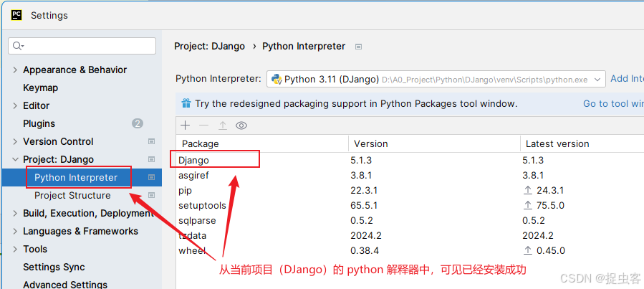Expand Appearance & Behavior section

pos(15,70)
